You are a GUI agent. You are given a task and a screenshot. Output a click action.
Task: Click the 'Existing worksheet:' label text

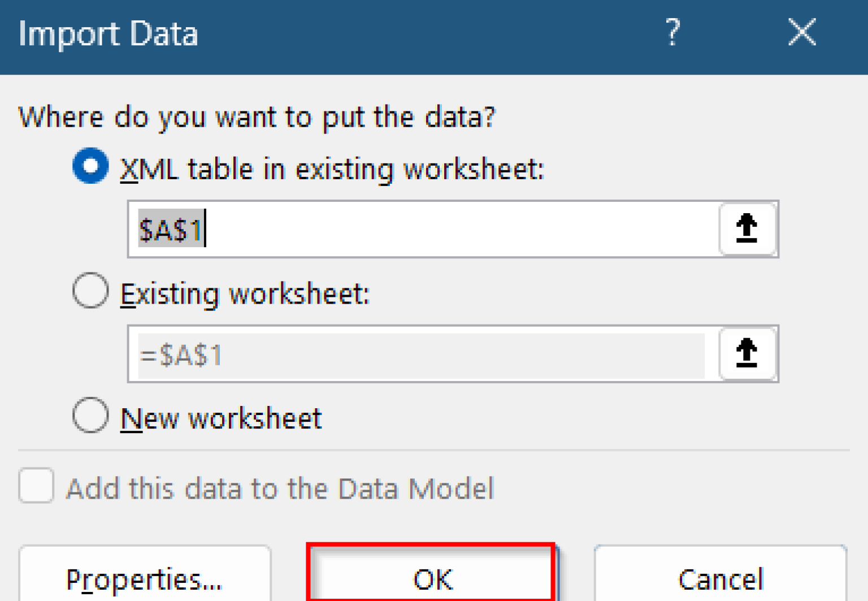tap(245, 294)
